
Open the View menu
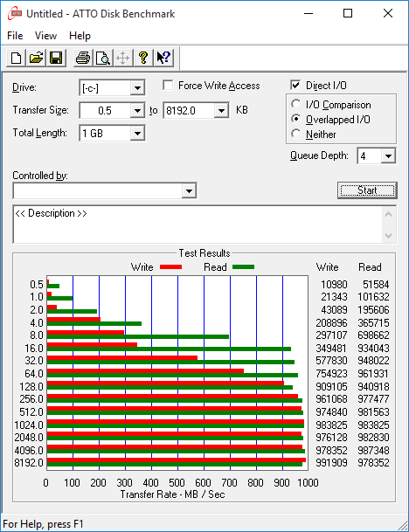tap(45, 36)
